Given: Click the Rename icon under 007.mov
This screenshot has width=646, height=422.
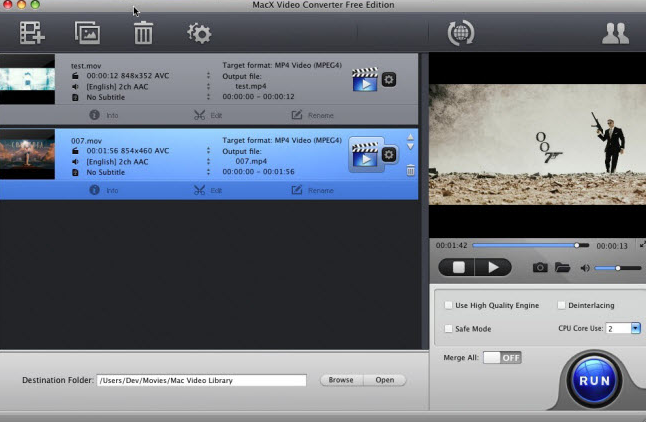Looking at the screenshot, I should point(297,190).
